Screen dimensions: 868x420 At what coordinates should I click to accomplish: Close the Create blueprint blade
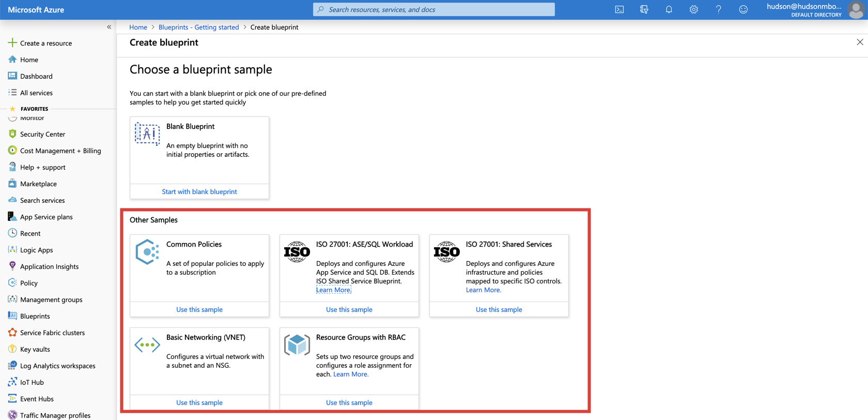[x=860, y=42]
